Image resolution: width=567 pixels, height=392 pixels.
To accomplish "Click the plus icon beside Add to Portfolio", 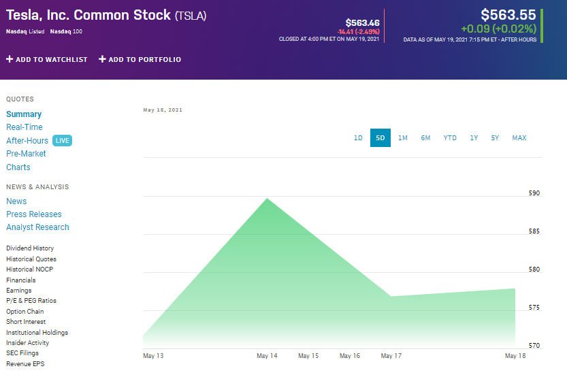I will [102, 59].
